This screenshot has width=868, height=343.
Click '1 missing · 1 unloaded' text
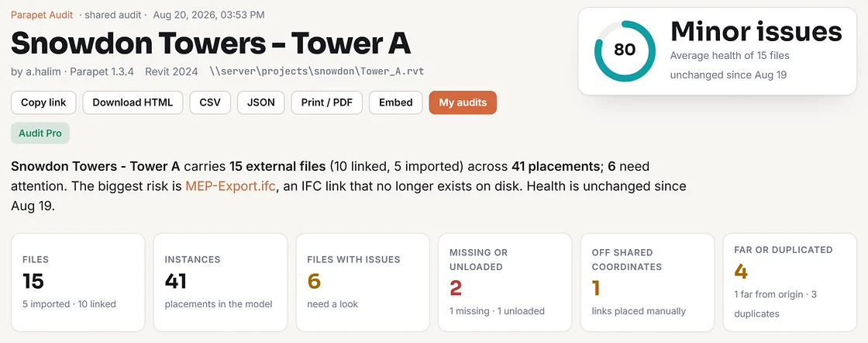point(497,311)
